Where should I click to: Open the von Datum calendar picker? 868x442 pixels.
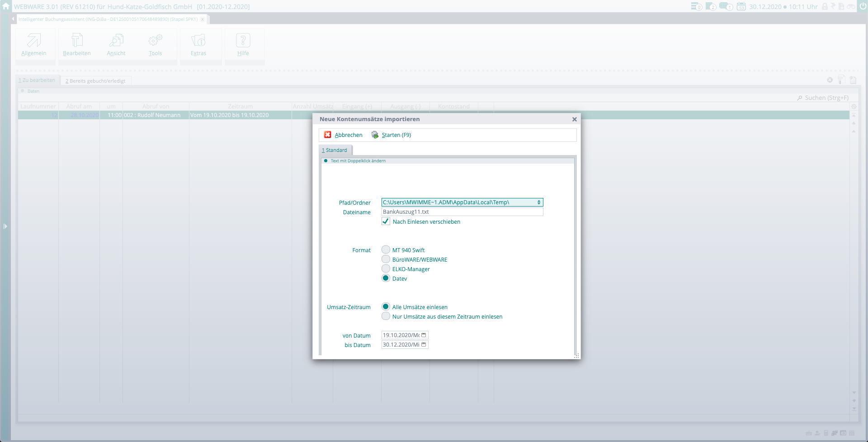tap(424, 335)
